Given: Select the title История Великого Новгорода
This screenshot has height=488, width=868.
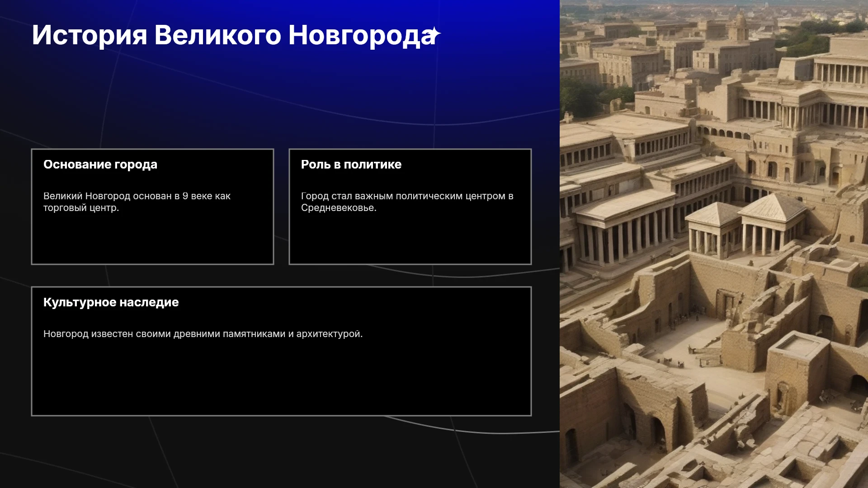Looking at the screenshot, I should point(234,35).
